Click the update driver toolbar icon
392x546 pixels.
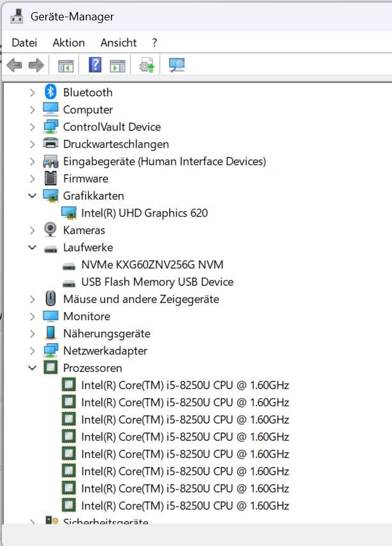[147, 65]
